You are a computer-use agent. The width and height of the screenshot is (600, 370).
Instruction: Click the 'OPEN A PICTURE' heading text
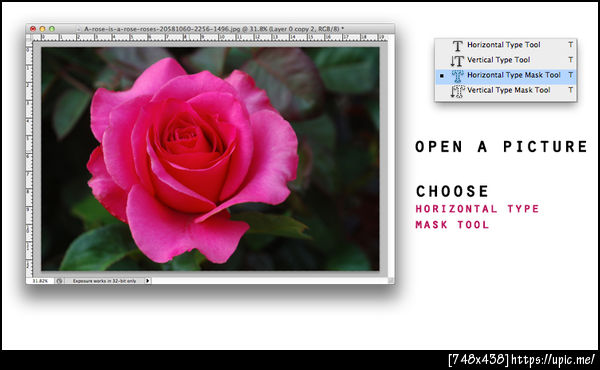(x=501, y=147)
